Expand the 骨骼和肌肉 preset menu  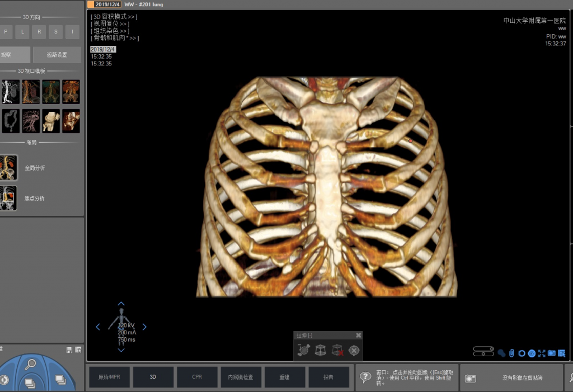coord(115,39)
